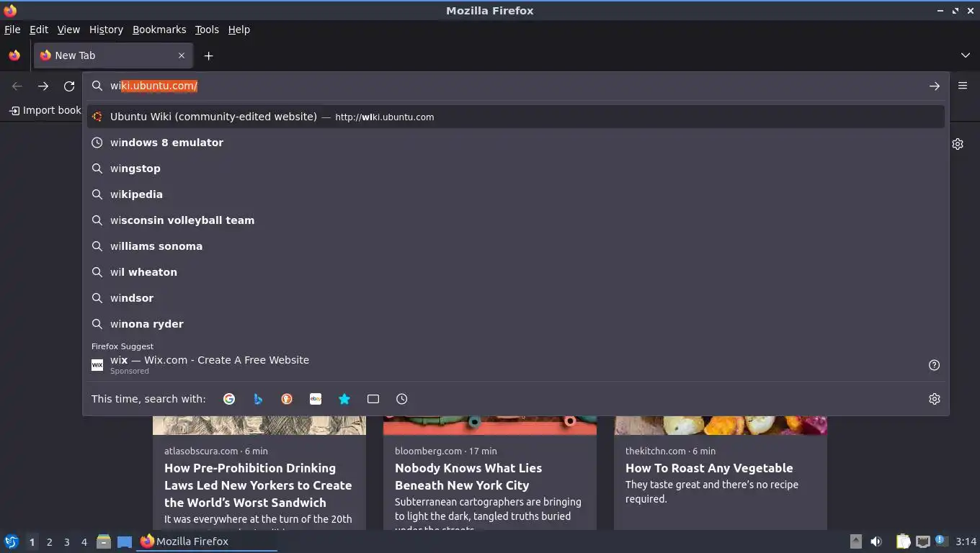Switch to workspace 2
980x553 pixels.
click(49, 542)
